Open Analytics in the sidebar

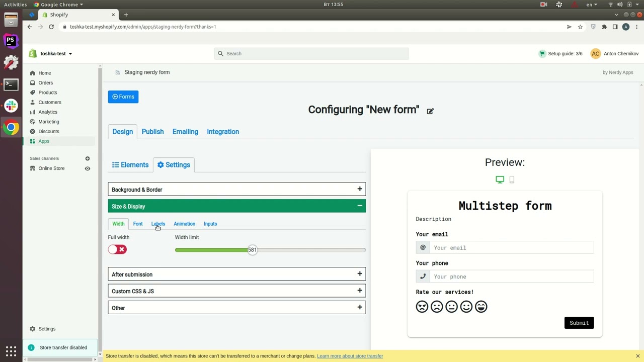click(x=47, y=112)
